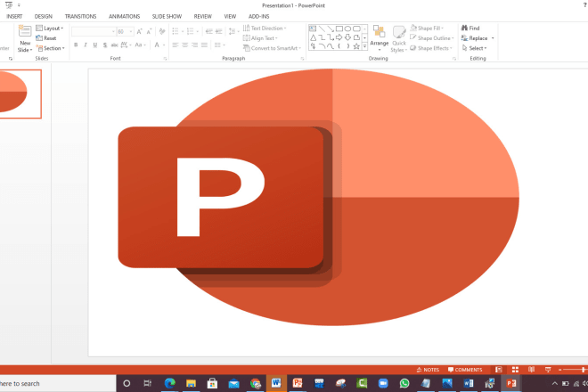
Task: Toggle Bold formatting
Action: (x=76, y=45)
